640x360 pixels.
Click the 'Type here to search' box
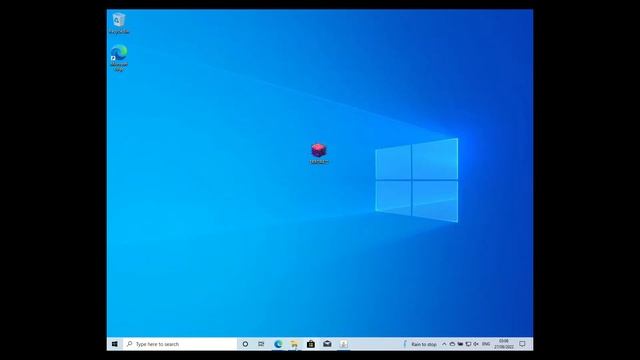tap(180, 344)
